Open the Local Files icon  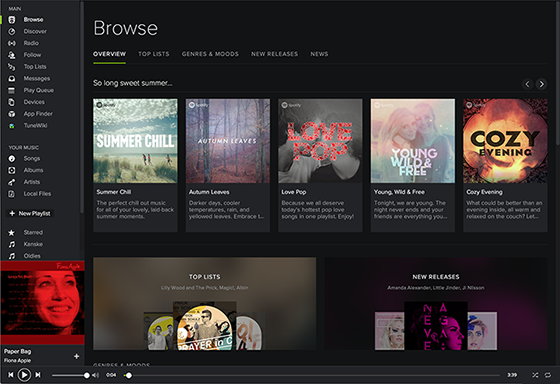point(12,194)
